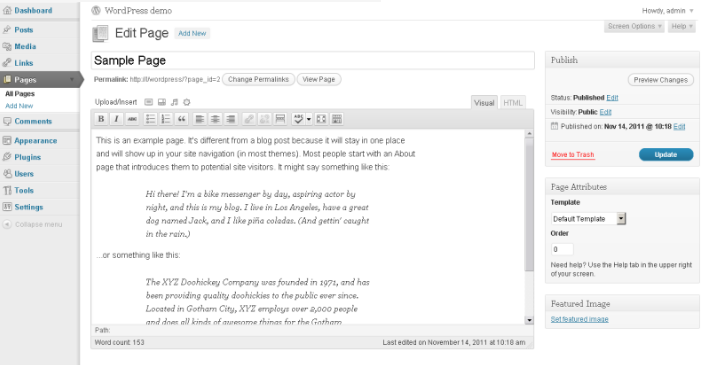Collapse the admin sidebar menu
The height and width of the screenshot is (365, 707).
click(32, 224)
